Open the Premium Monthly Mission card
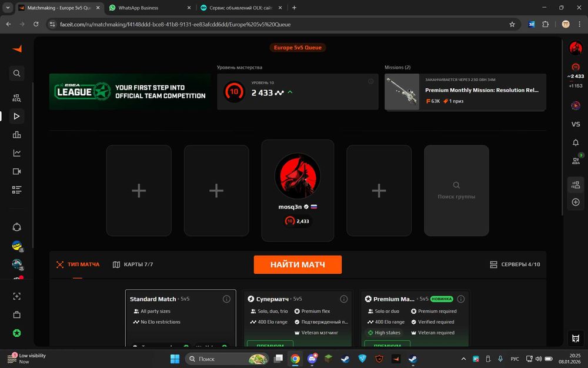The width and height of the screenshot is (588, 368). tap(465, 92)
